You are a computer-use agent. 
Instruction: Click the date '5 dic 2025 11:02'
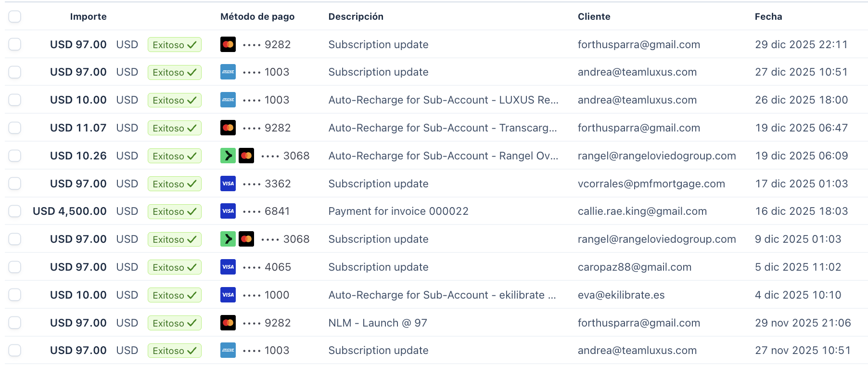[x=798, y=267]
